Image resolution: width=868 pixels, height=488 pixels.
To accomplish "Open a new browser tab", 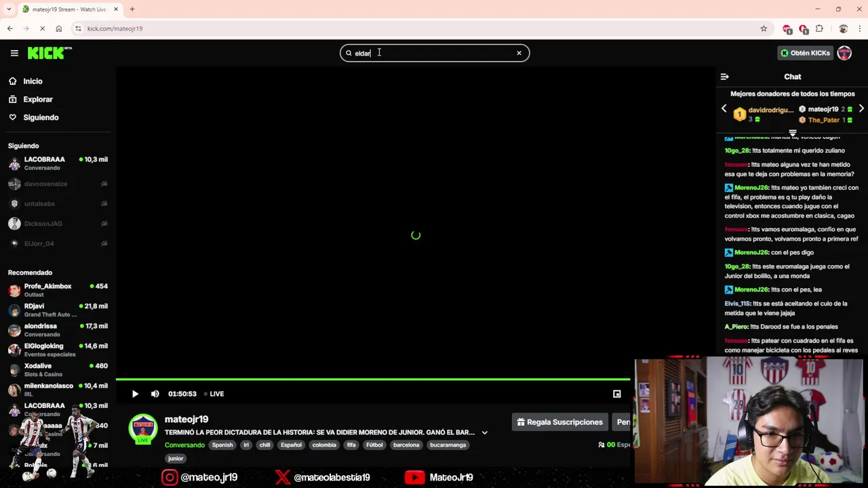I will [x=132, y=9].
